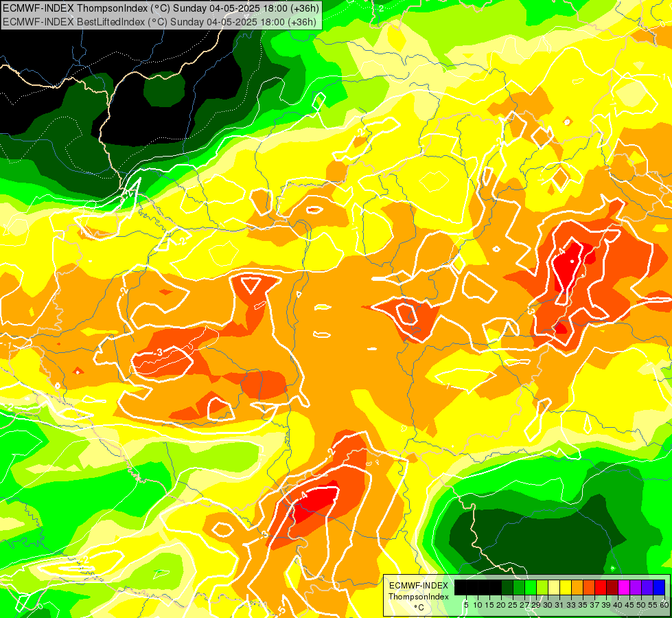Pick the medium green legend swatch (25–27)
This screenshot has height=618, width=672.
pyautogui.click(x=519, y=588)
